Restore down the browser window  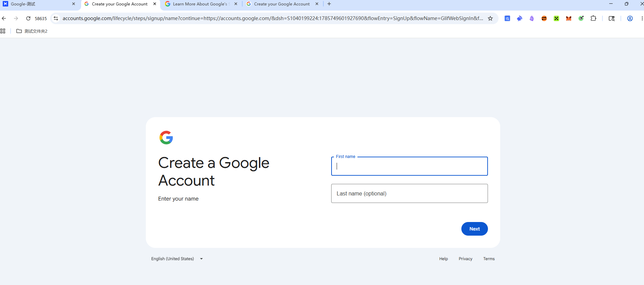[627, 4]
